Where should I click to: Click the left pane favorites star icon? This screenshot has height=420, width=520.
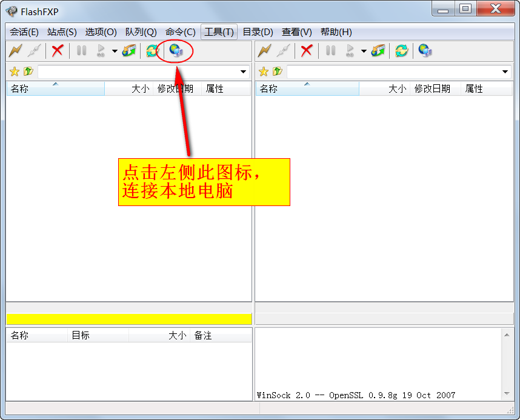15,72
